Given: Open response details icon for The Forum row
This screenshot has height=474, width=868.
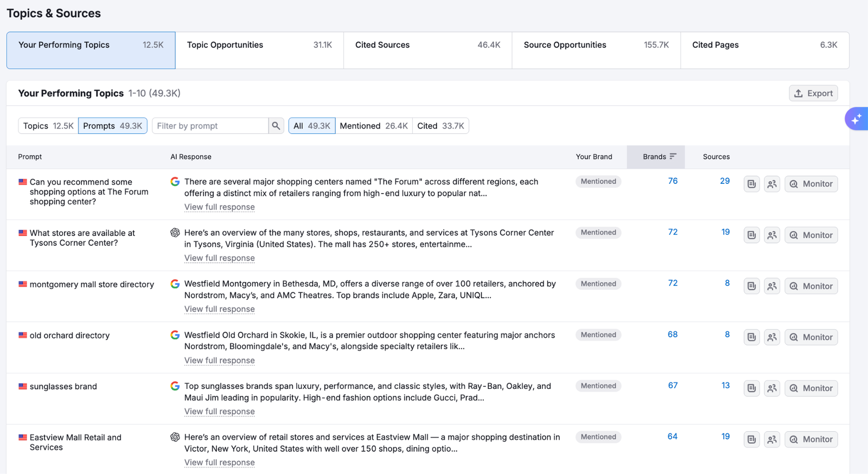Looking at the screenshot, I should pos(751,184).
